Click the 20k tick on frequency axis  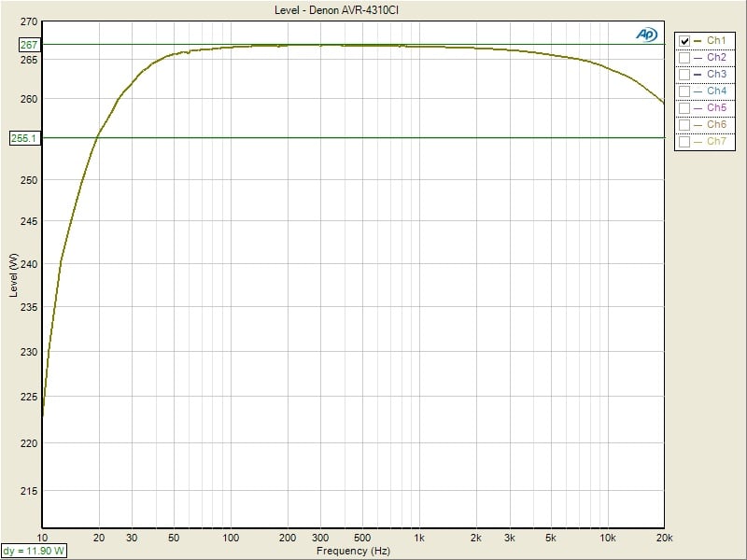(x=664, y=539)
